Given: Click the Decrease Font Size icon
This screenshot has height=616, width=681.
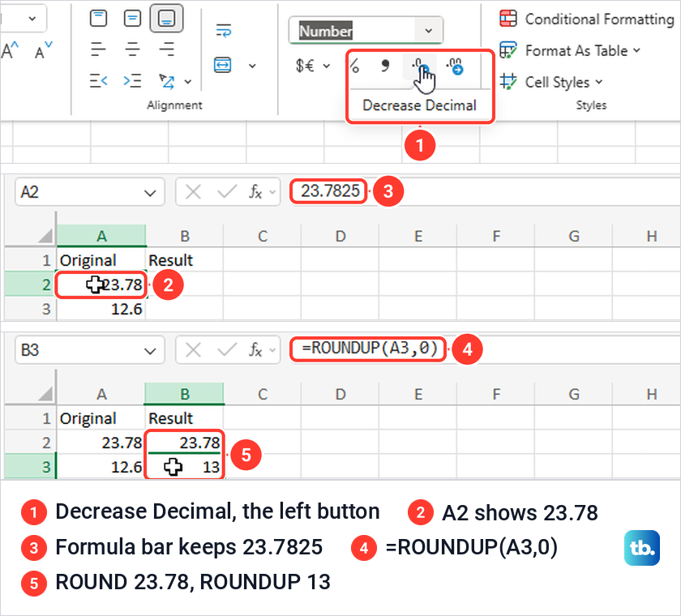Looking at the screenshot, I should click(x=44, y=50).
